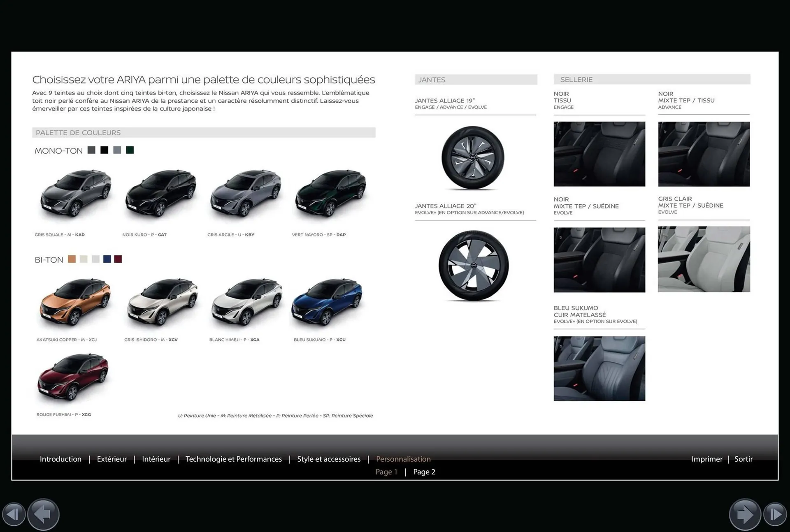Click the skip-to-first-page double arrow icon
Viewport: 790px width, 532px height.
14,514
